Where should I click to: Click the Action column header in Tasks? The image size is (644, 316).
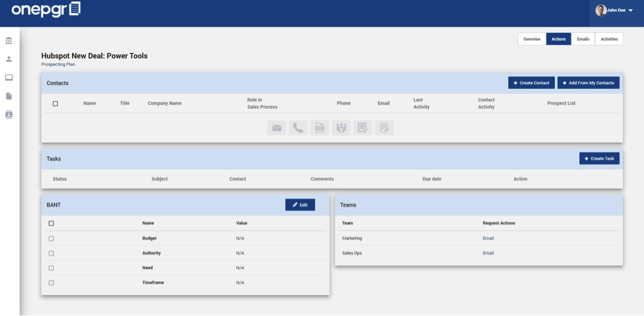click(x=520, y=179)
